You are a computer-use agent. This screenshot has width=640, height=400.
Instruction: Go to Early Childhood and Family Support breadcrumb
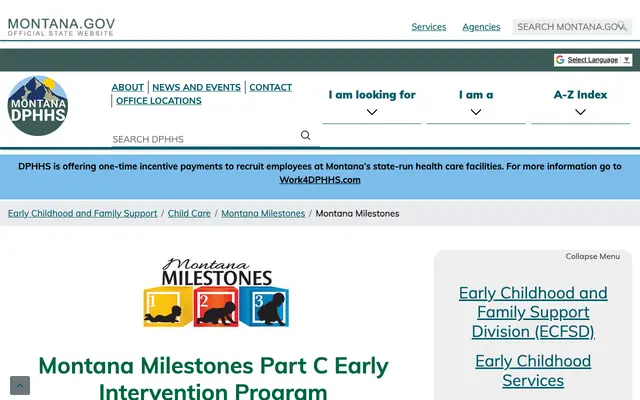[x=82, y=213]
